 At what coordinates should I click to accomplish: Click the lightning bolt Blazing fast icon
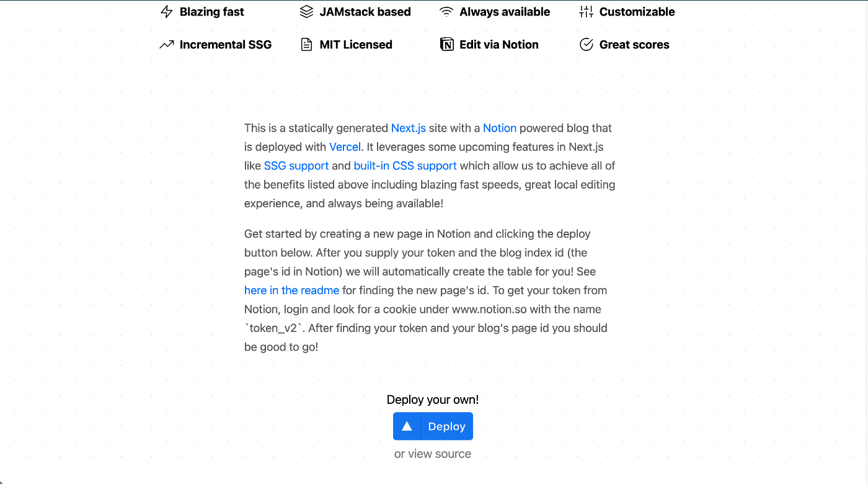click(x=166, y=12)
